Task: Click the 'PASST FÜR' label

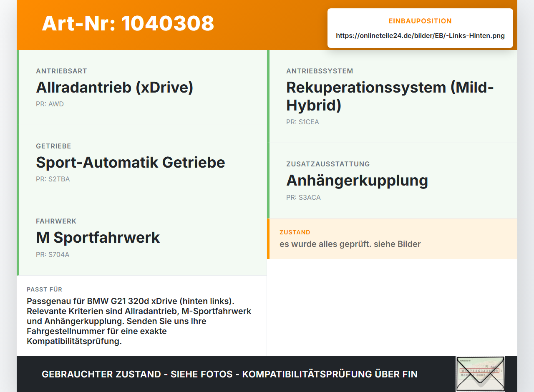Action: tap(44, 289)
